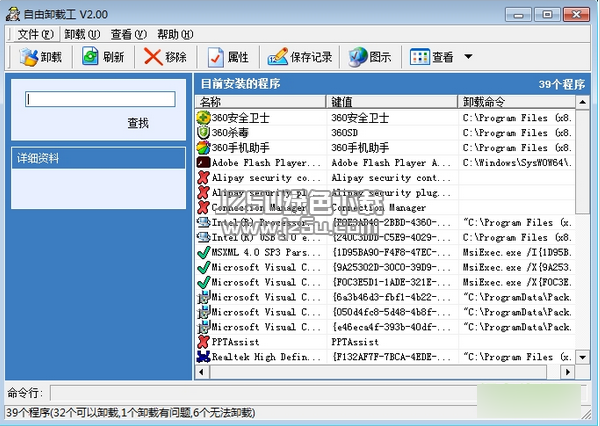Click icon of Intel(R) USB 3.0 entry
The height and width of the screenshot is (426, 600).
pos(203,237)
